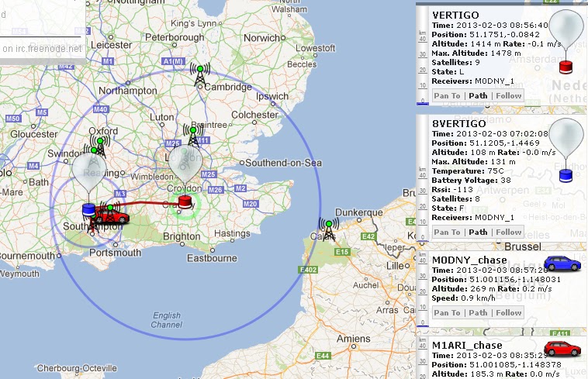Click the Cambridge city label on map
The height and width of the screenshot is (379, 588).
coord(228,88)
